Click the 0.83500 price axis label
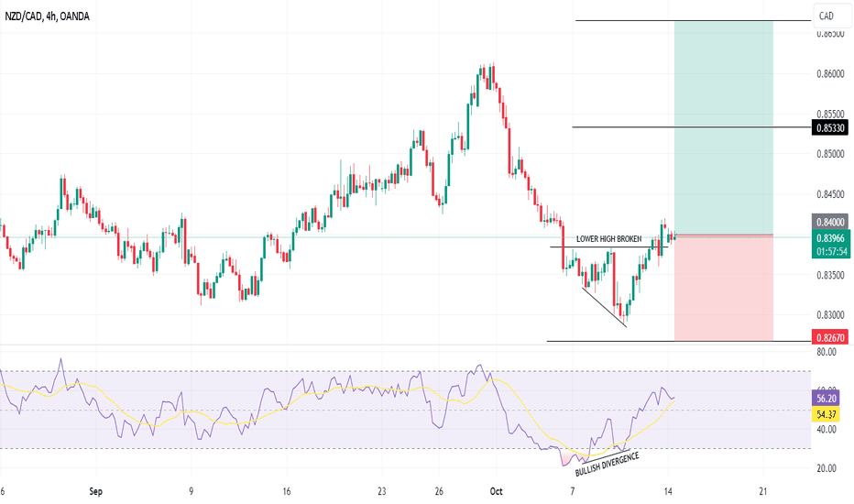The height and width of the screenshot is (504, 854). pyautogui.click(x=830, y=275)
